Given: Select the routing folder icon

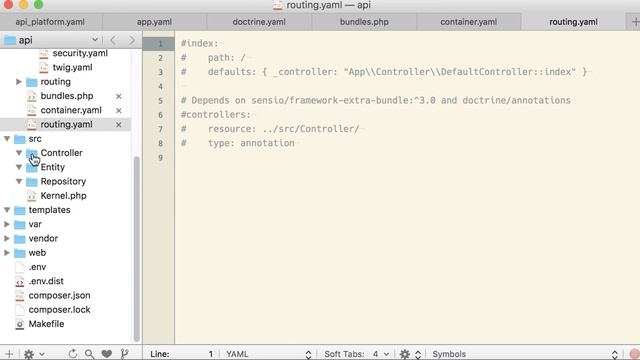Looking at the screenshot, I should coord(31,82).
